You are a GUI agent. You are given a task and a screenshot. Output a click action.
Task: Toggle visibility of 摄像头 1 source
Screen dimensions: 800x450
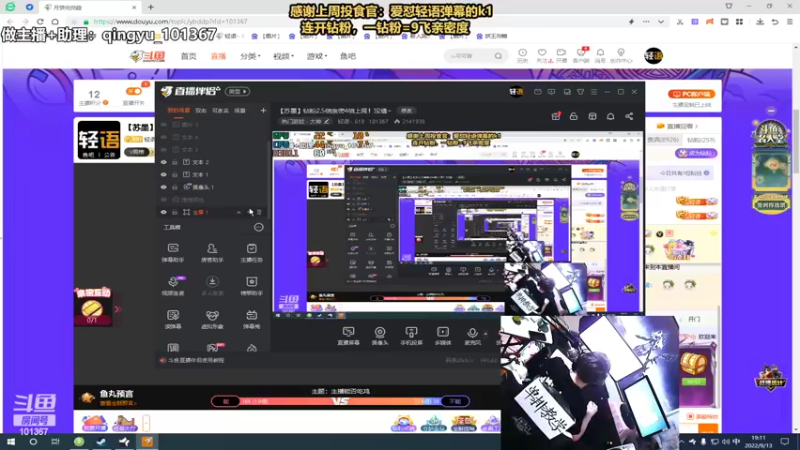pyautogui.click(x=164, y=187)
